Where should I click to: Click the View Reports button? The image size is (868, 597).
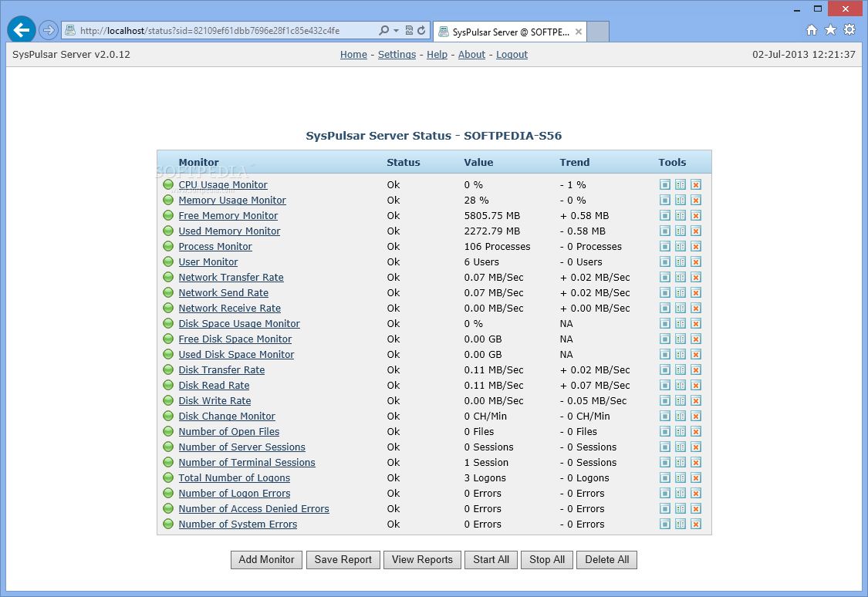422,559
